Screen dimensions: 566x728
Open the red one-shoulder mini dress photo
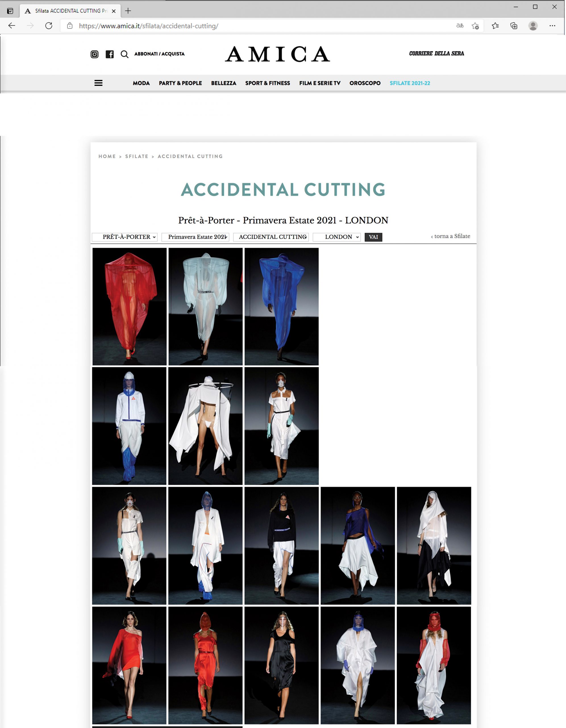129,665
